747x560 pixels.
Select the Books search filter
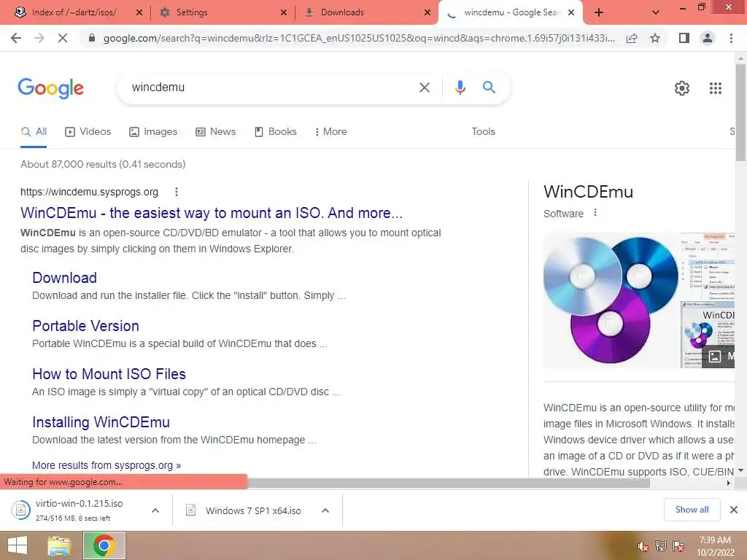pos(276,132)
